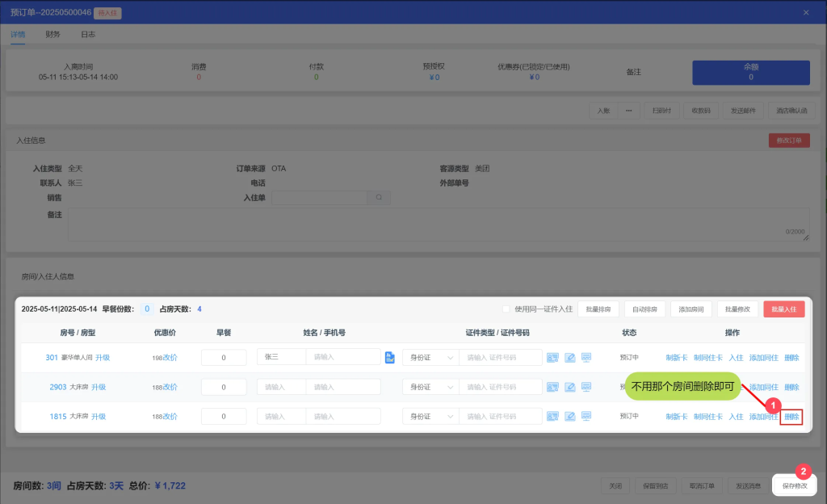This screenshot has width=827, height=504.
Task: Open ID type dropdown for room 2903
Action: coord(430,387)
